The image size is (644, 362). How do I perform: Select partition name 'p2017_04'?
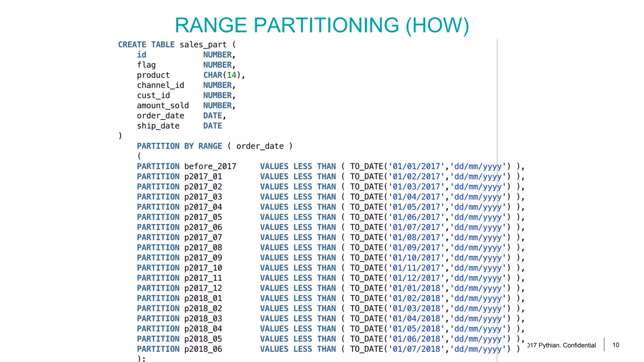point(203,207)
